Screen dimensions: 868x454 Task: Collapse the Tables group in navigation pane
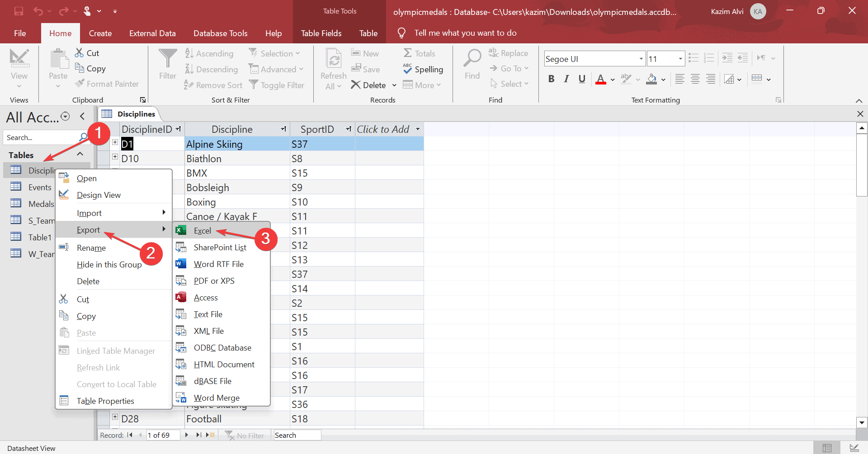(x=80, y=154)
